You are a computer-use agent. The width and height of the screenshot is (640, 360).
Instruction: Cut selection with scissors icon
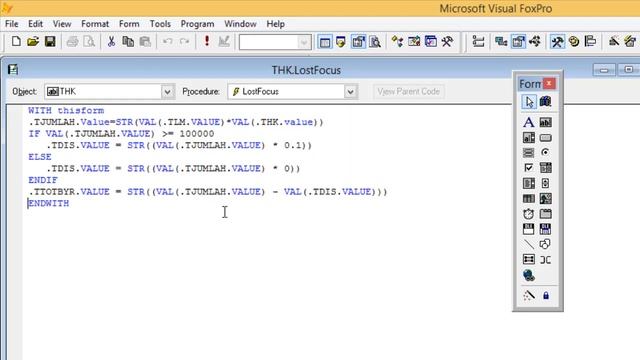tap(111, 41)
